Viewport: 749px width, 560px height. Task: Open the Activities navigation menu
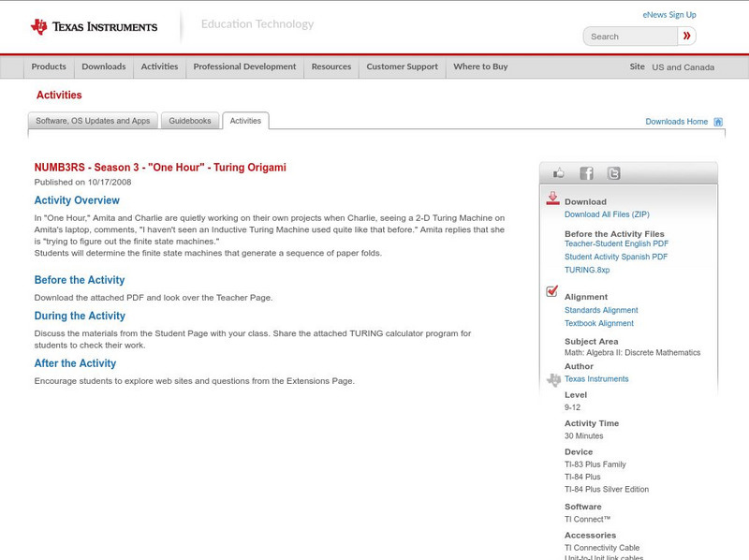[159, 66]
